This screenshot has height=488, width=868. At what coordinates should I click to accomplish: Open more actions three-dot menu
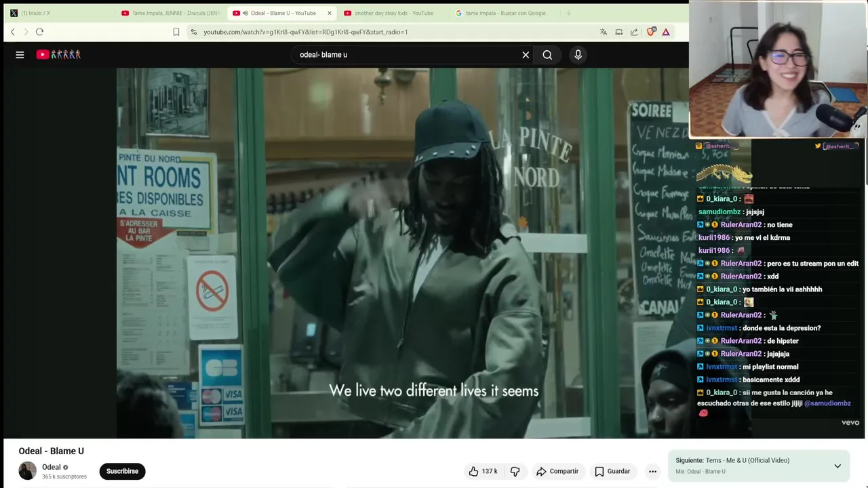click(x=652, y=471)
